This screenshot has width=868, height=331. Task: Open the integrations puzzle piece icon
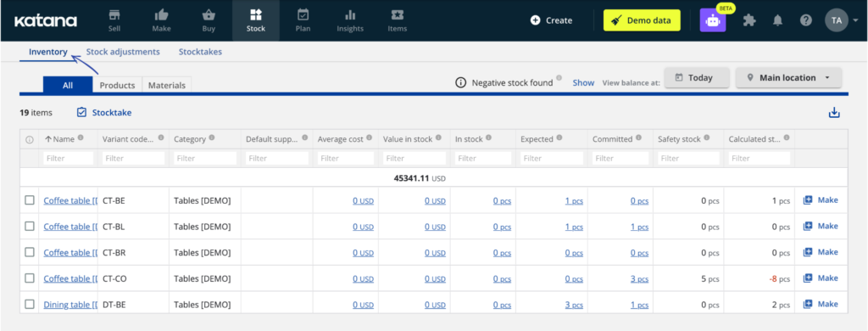[749, 20]
